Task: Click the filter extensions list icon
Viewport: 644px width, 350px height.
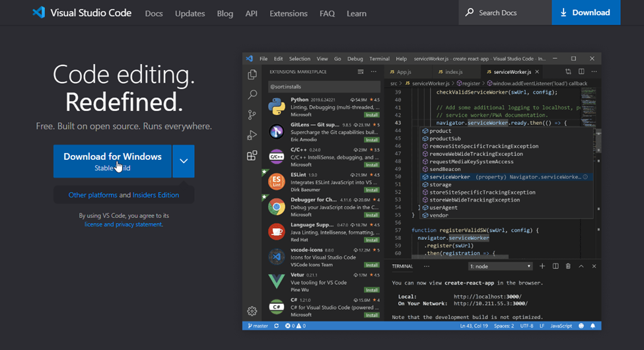Action: (361, 71)
